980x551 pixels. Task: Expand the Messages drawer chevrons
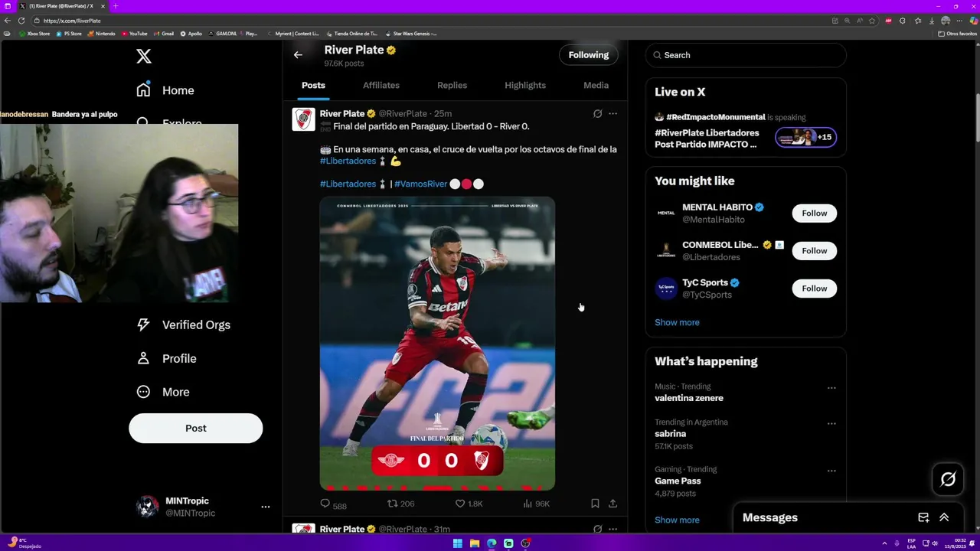944,517
